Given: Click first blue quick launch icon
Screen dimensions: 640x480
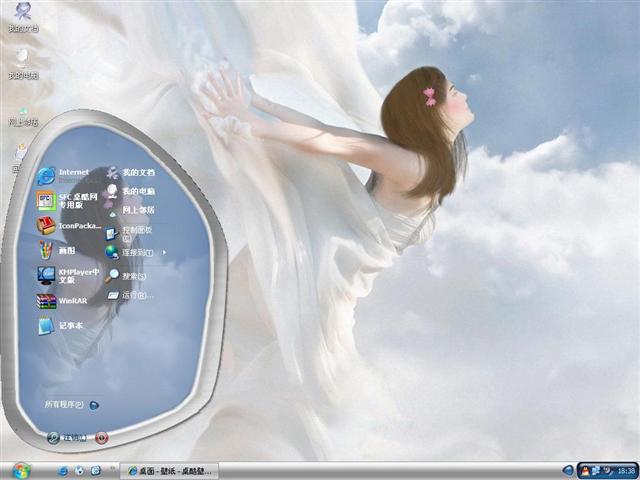Looking at the screenshot, I should tap(63, 471).
